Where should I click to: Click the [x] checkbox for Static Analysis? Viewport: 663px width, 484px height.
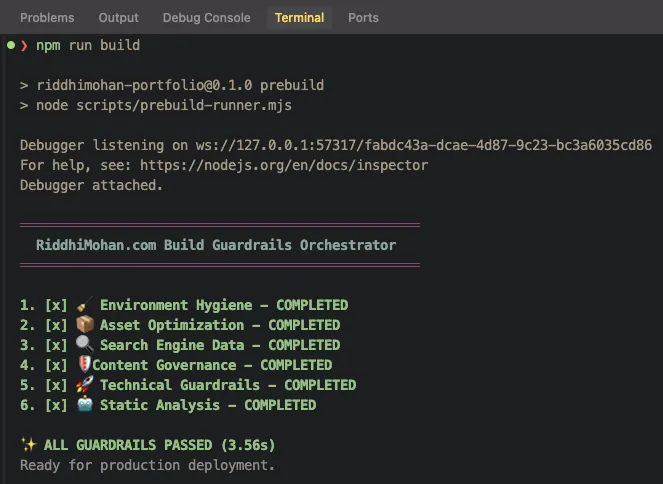coord(56,405)
